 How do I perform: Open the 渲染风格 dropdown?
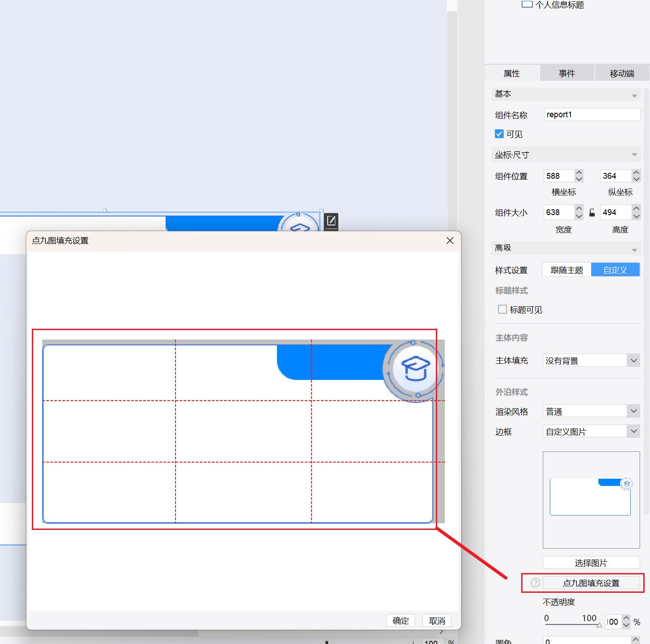(x=633, y=411)
